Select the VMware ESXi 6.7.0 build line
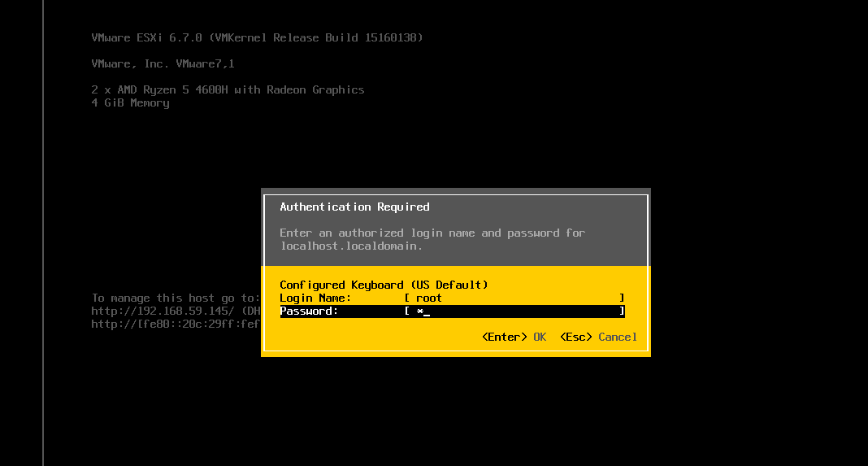The image size is (868, 466). (257, 37)
